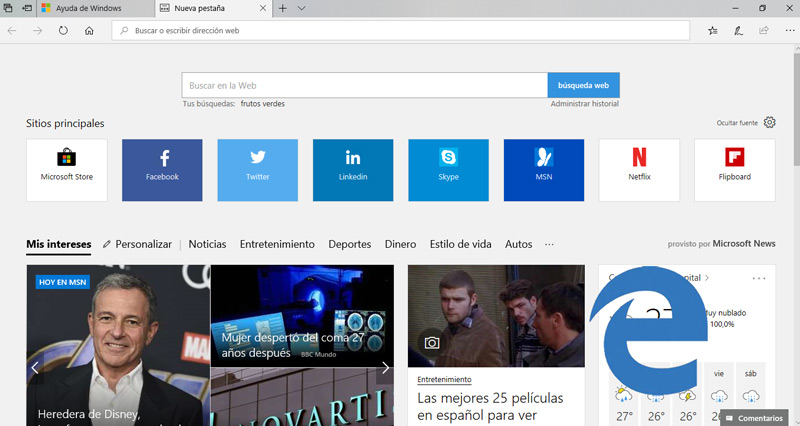Open the Twitter top site tile
Image resolution: width=800 pixels, height=426 pixels.
(258, 170)
